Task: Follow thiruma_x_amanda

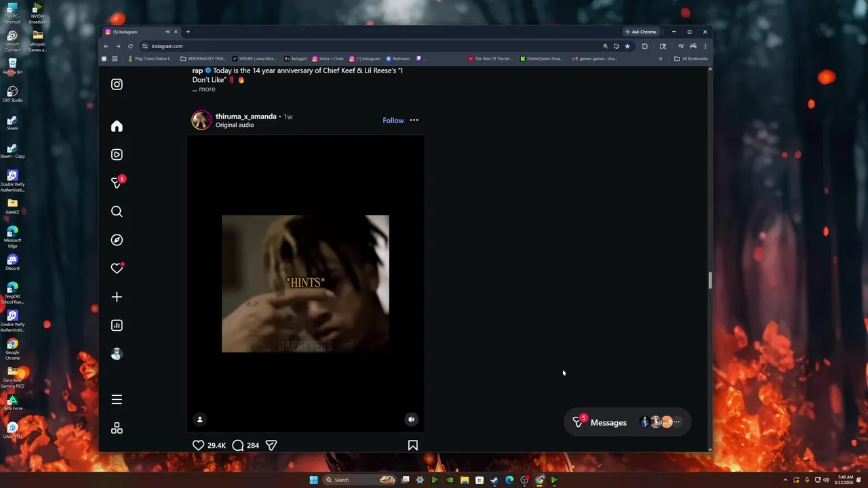Action: pos(393,120)
